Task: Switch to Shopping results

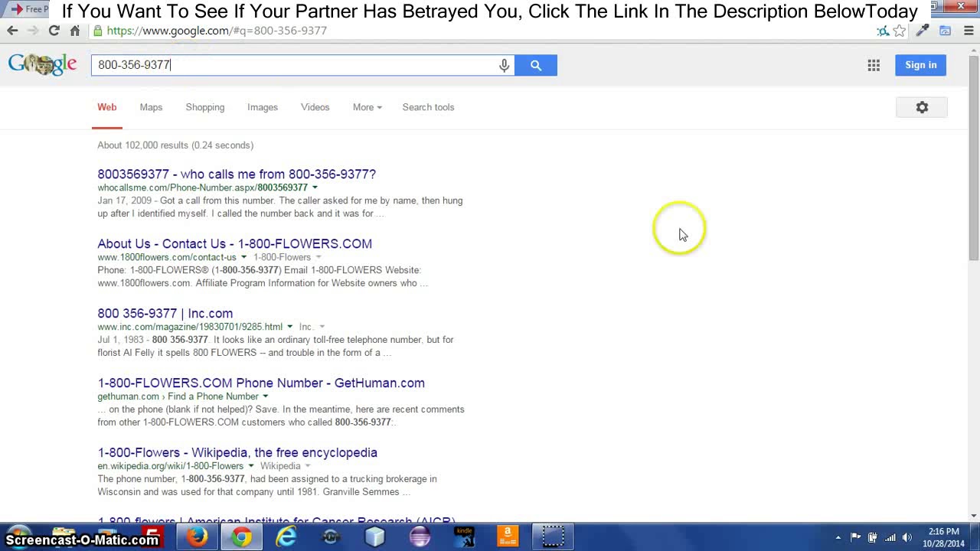Action: pyautogui.click(x=205, y=107)
